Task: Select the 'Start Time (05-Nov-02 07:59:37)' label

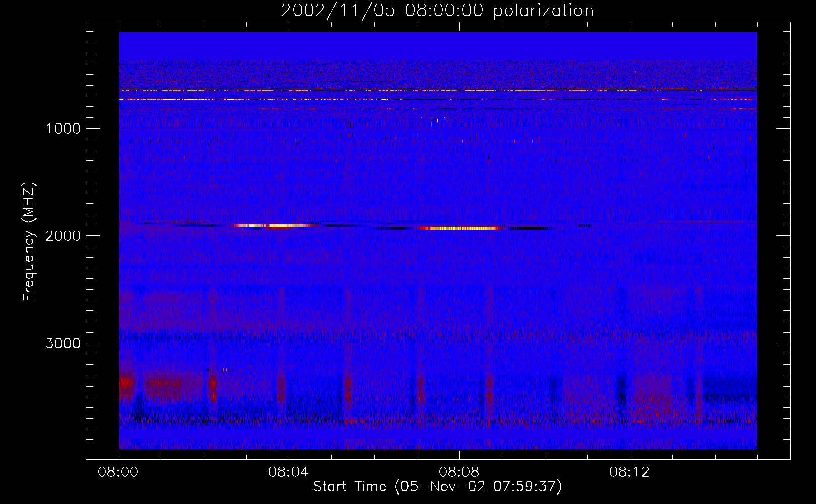Action: click(437, 487)
